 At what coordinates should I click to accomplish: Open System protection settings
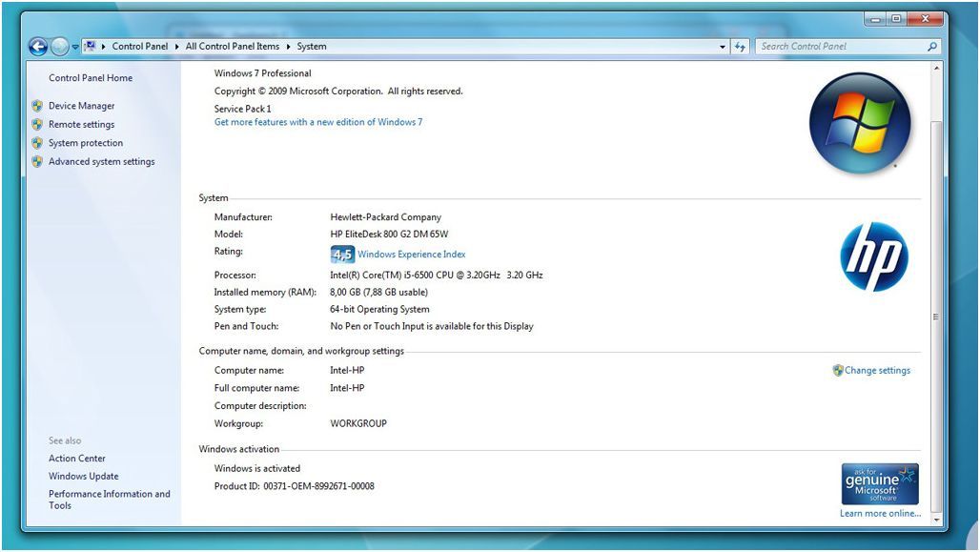coord(85,143)
